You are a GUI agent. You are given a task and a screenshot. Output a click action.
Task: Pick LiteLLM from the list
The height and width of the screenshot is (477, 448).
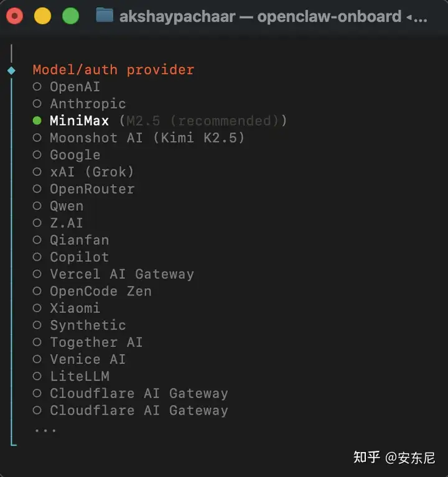coord(79,376)
